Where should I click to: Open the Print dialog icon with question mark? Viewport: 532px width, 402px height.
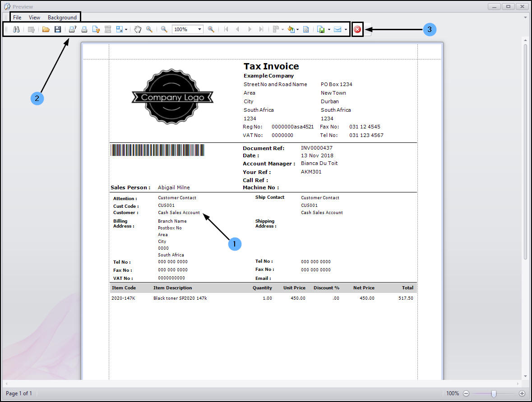click(72, 29)
